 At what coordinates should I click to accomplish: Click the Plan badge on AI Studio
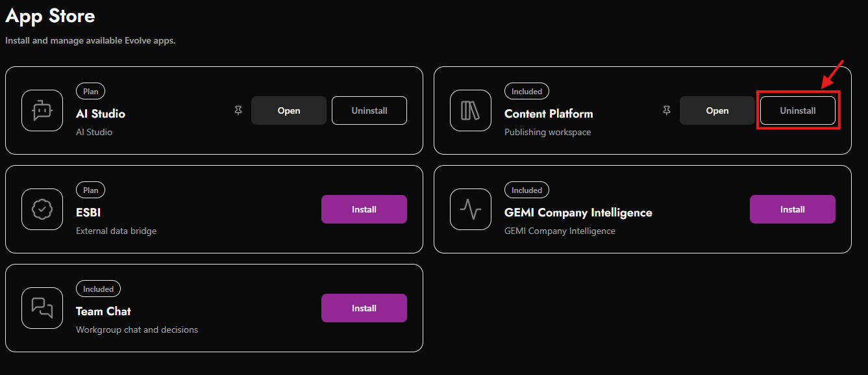coord(91,92)
